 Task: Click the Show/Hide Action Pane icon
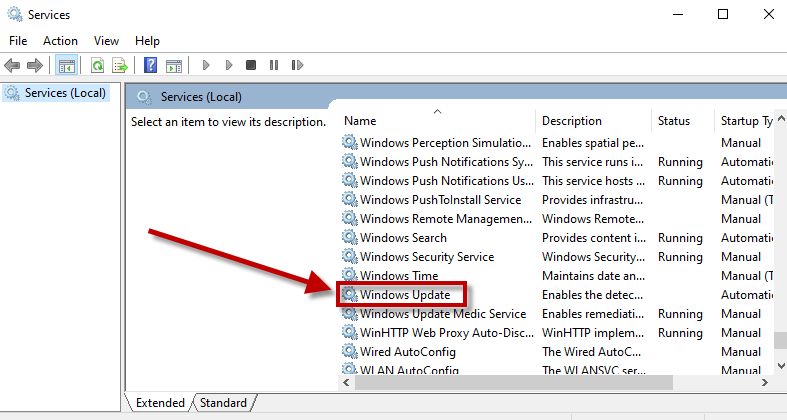coord(174,65)
